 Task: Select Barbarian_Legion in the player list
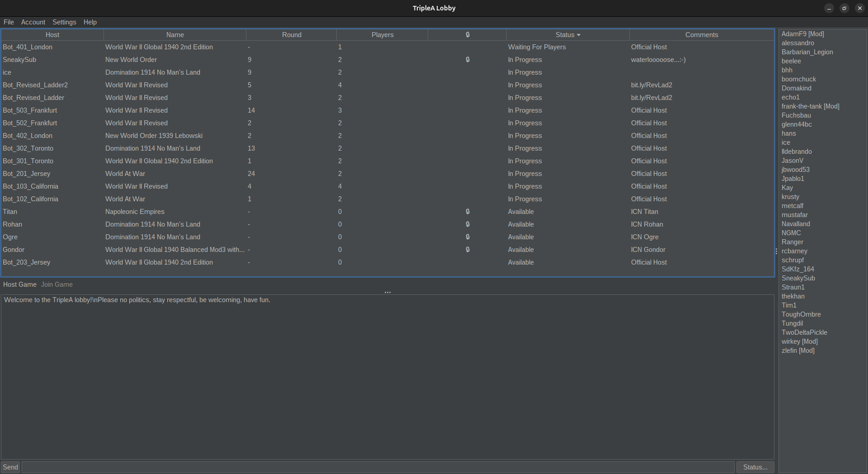(x=807, y=52)
